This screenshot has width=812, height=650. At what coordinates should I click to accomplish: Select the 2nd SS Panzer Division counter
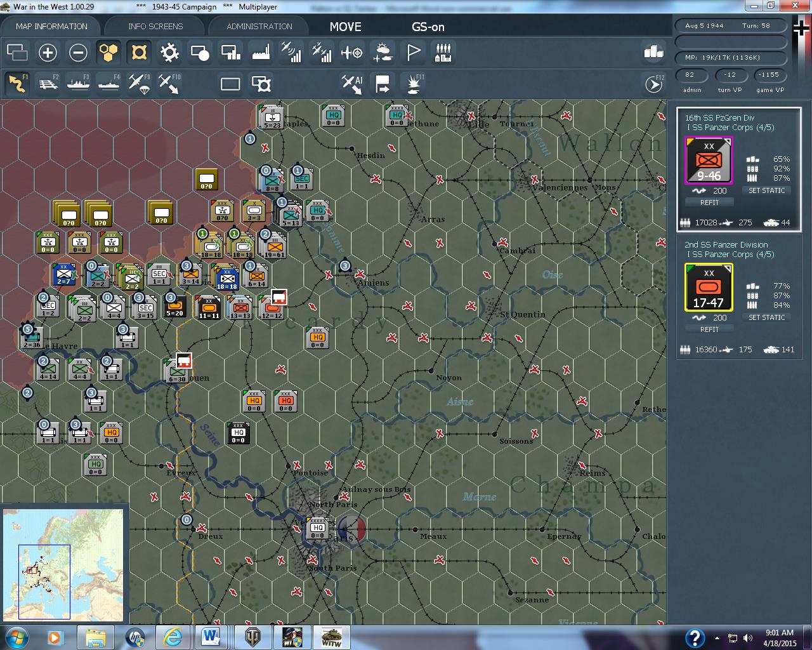tap(709, 288)
